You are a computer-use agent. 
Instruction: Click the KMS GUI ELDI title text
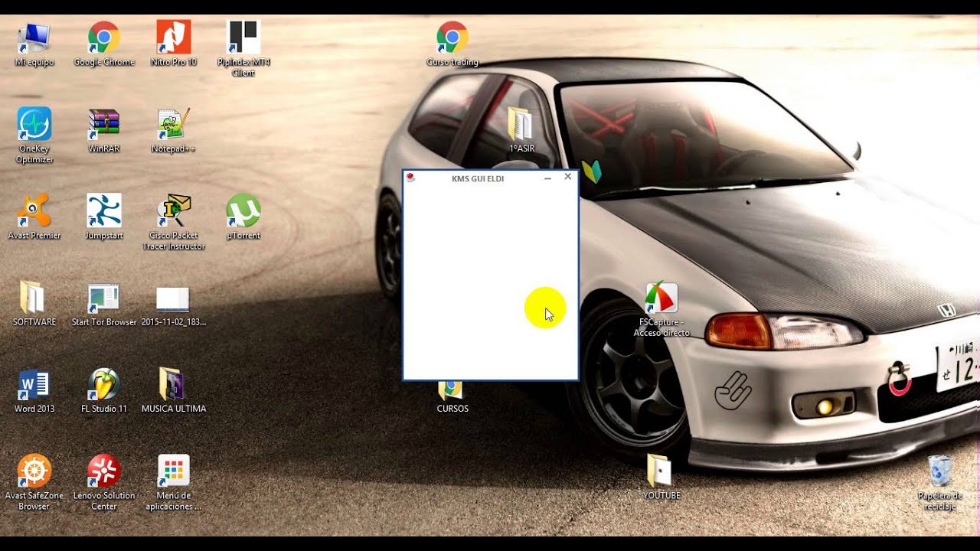(x=478, y=178)
